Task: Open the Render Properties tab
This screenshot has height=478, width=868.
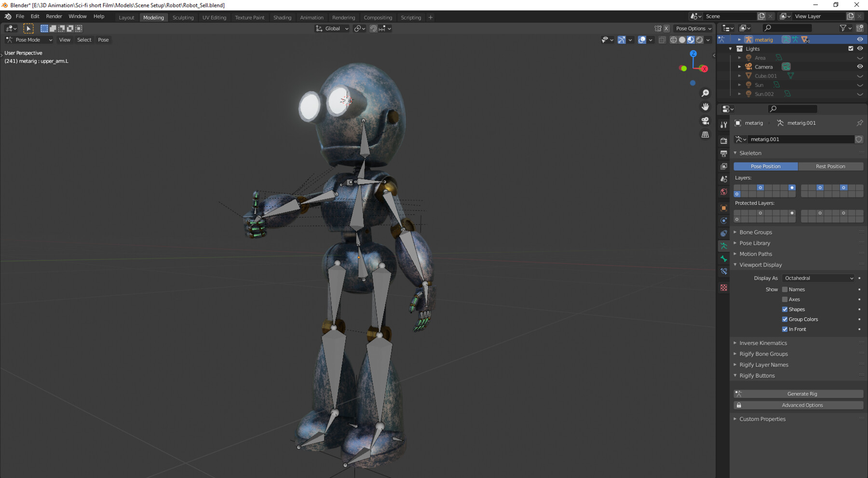Action: pyautogui.click(x=724, y=140)
